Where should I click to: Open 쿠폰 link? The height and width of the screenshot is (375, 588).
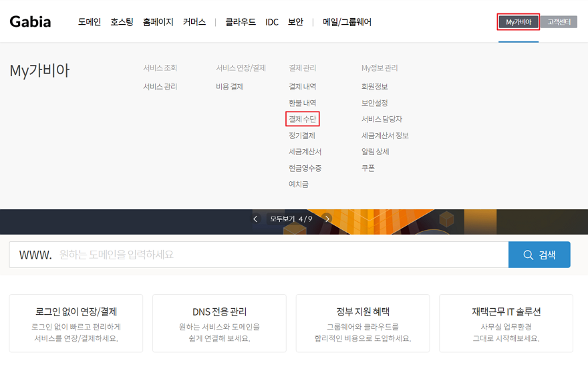pos(368,168)
